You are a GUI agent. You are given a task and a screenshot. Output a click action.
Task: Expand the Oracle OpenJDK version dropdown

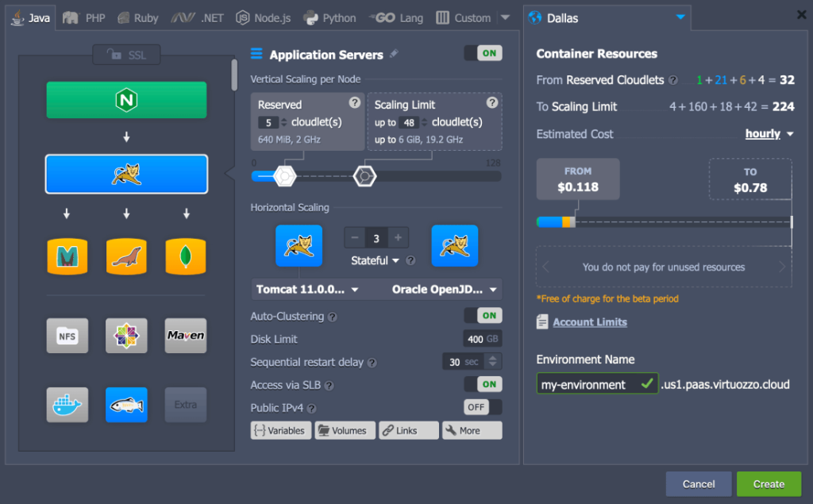[445, 290]
